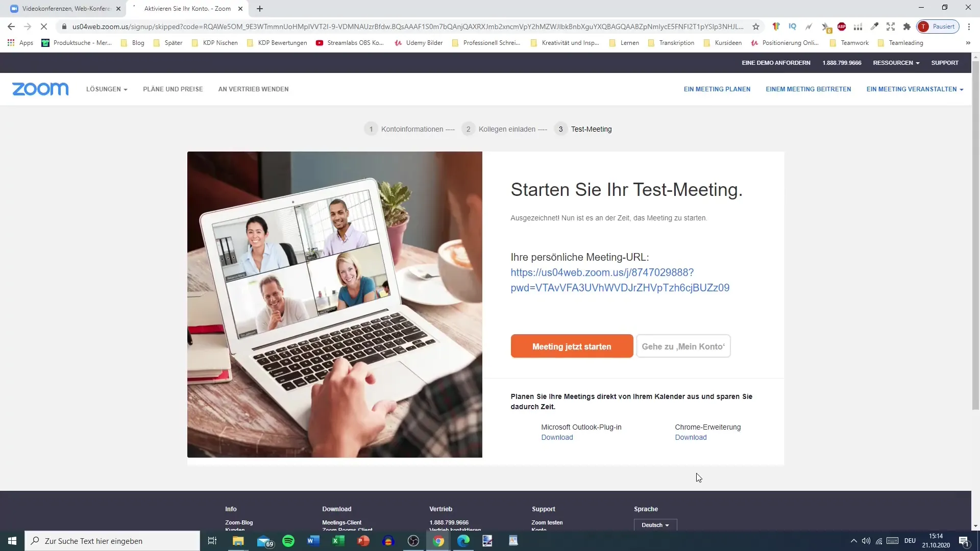Viewport: 980px width, 551px height.
Task: Click PLÄNE UND PREISE menu item
Action: tap(174, 89)
